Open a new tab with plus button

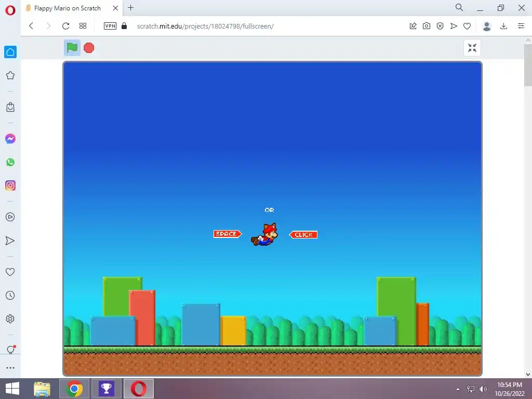pyautogui.click(x=130, y=7)
